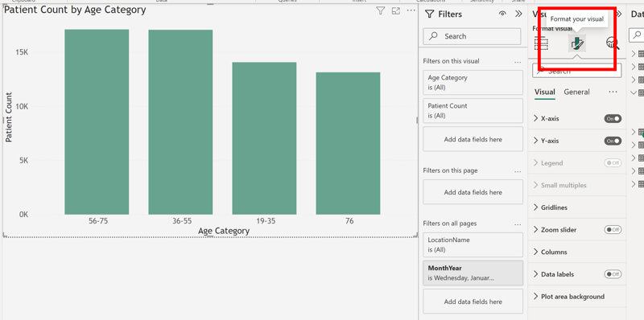Expand the Columns section
Screen dimensions: 644x320
535,252
